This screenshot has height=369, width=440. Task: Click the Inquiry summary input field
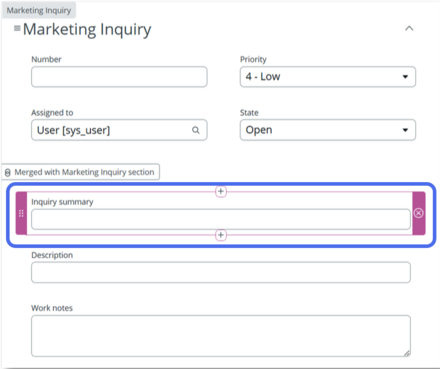(x=221, y=219)
